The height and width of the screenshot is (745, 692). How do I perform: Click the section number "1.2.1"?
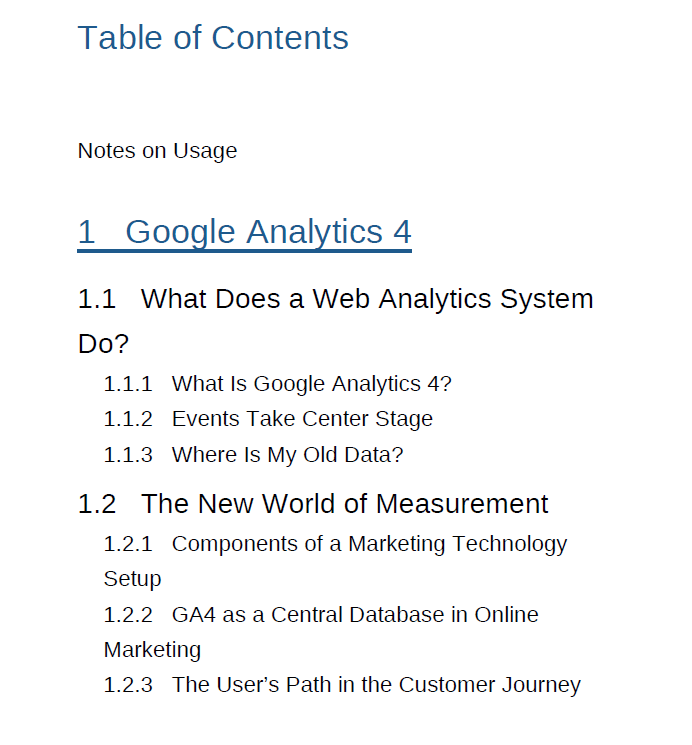point(128,544)
